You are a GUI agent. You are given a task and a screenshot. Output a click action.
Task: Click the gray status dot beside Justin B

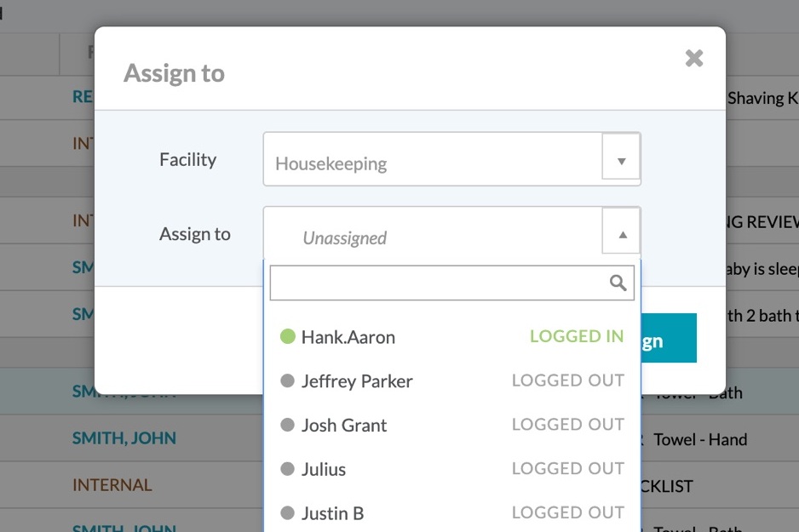tap(287, 513)
